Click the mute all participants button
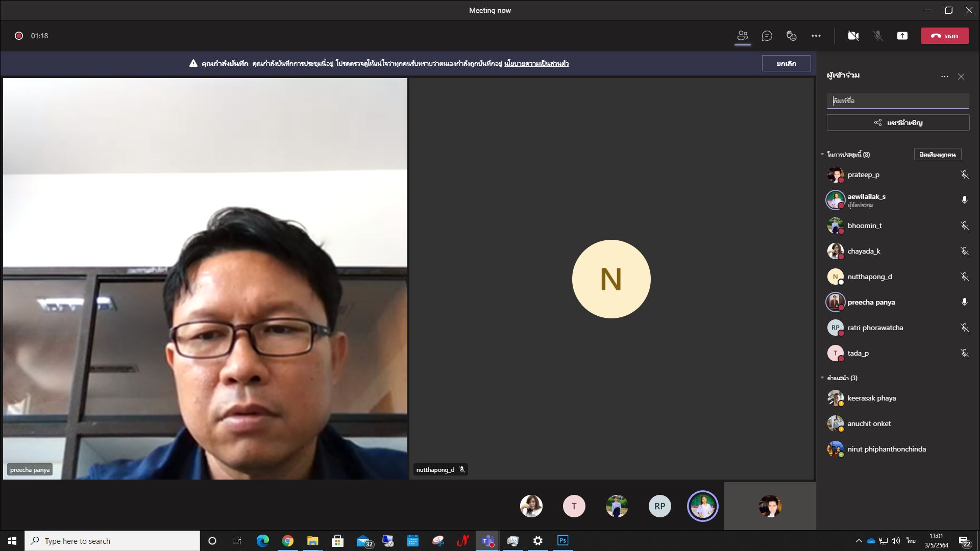This screenshot has height=551, width=980. pos(937,154)
